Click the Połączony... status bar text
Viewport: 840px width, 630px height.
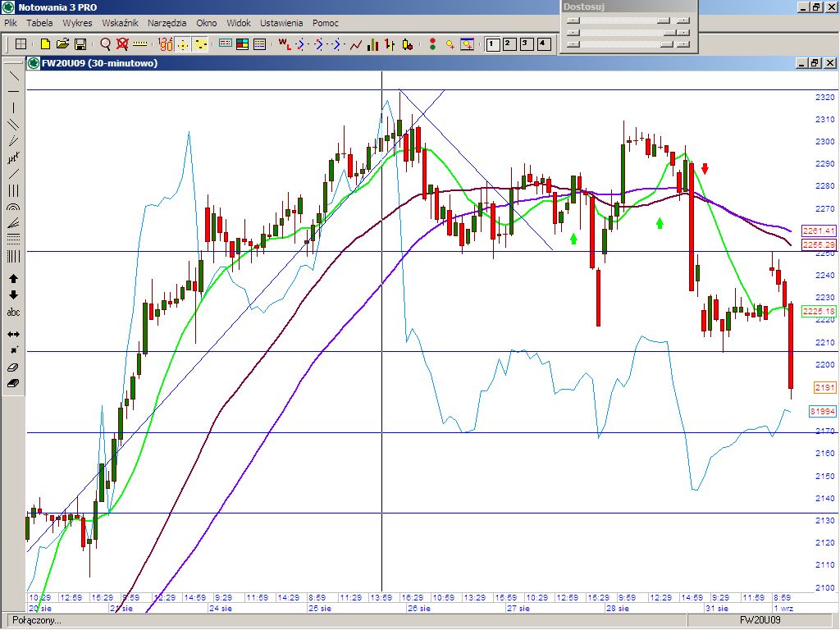pyautogui.click(x=36, y=620)
